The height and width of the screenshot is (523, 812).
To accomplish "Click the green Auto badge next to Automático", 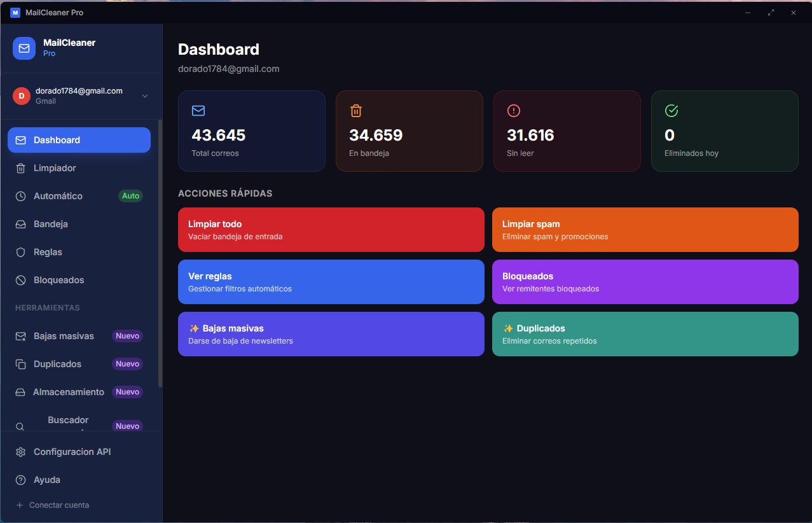I will click(130, 196).
